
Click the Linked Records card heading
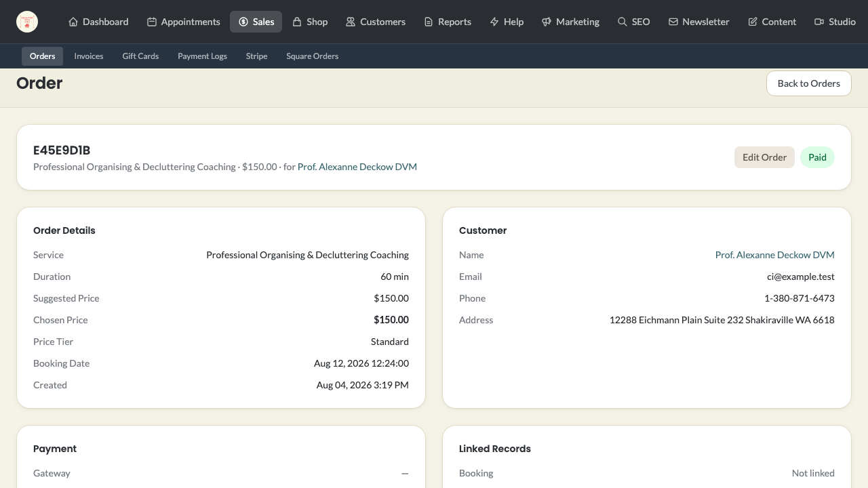point(495,449)
